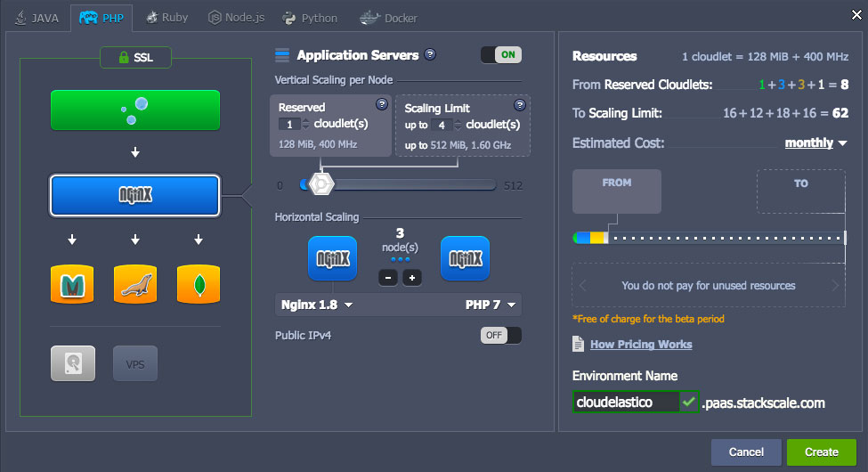The width and height of the screenshot is (868, 472).
Task: Open the monthly cost period dropdown
Action: [x=816, y=142]
